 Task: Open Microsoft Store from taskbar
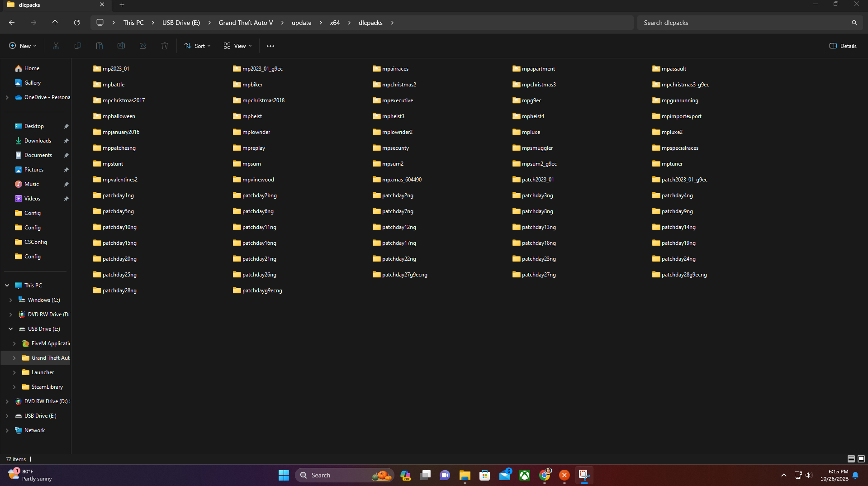click(485, 475)
